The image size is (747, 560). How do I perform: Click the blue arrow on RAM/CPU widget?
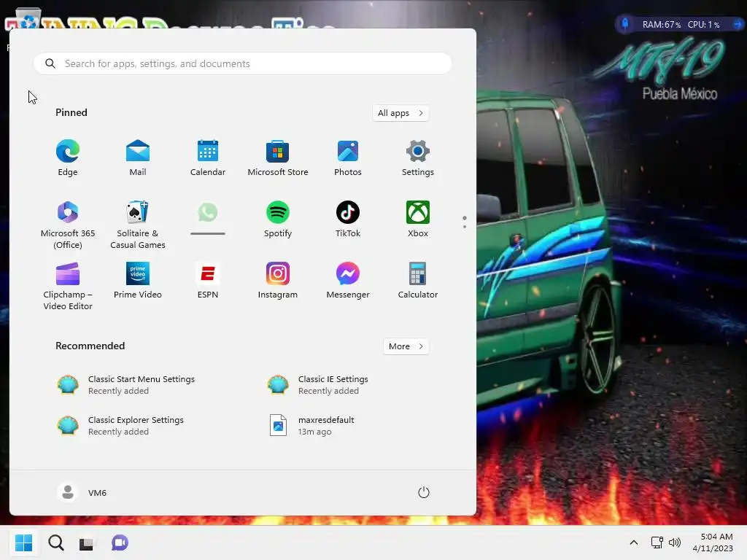coord(738,24)
